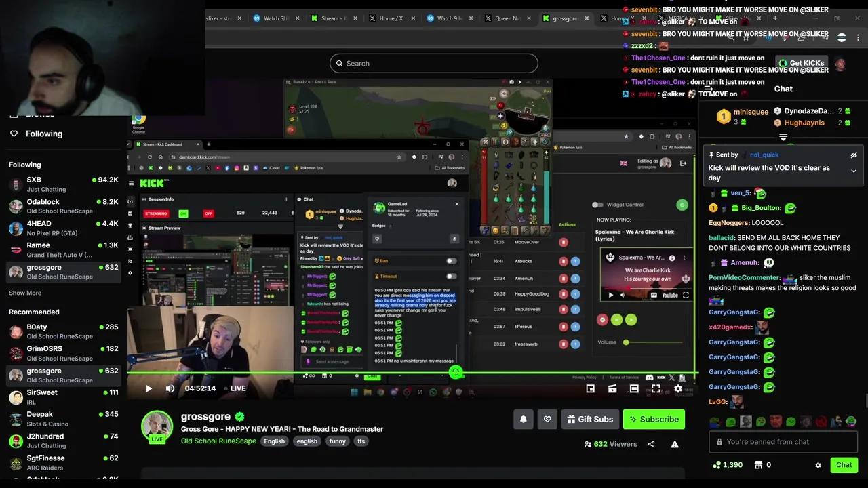This screenshot has width=868, height=488.
Task: Toggle notifications bell for grossgore
Action: [524, 420]
